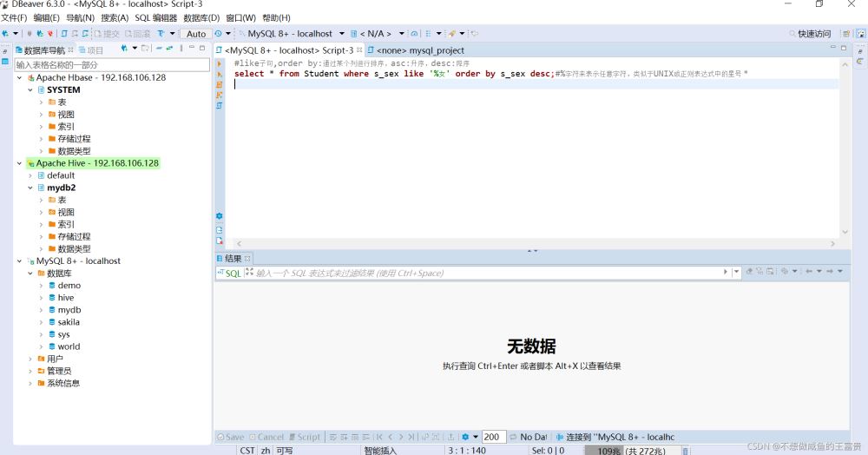Viewport: 868px width, 455px height.
Task: Open the 编辑(E) menu
Action: (x=46, y=18)
